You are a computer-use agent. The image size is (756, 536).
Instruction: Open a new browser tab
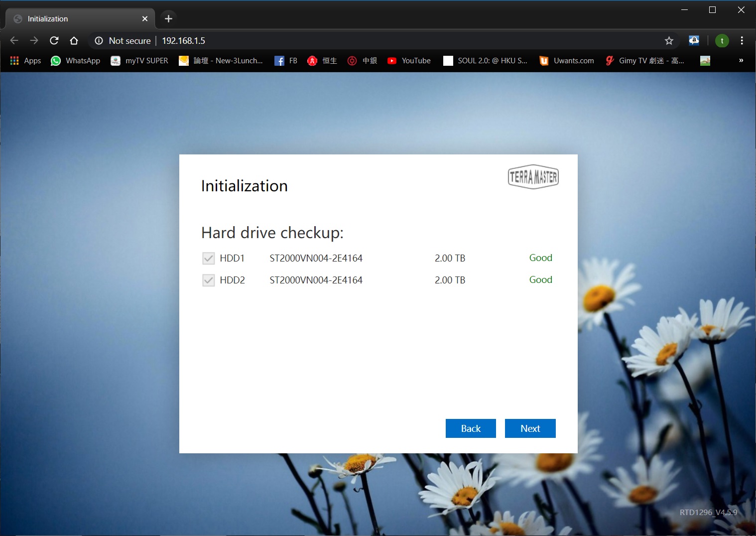[168, 19]
